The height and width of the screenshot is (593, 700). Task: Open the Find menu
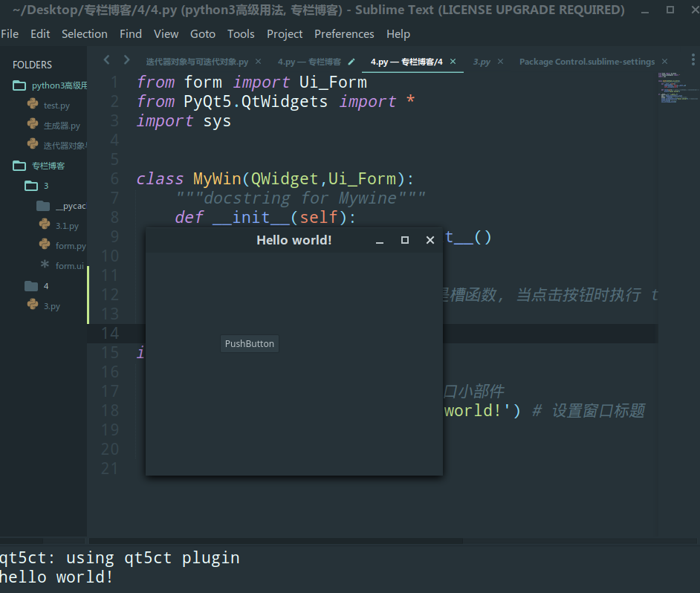point(130,34)
